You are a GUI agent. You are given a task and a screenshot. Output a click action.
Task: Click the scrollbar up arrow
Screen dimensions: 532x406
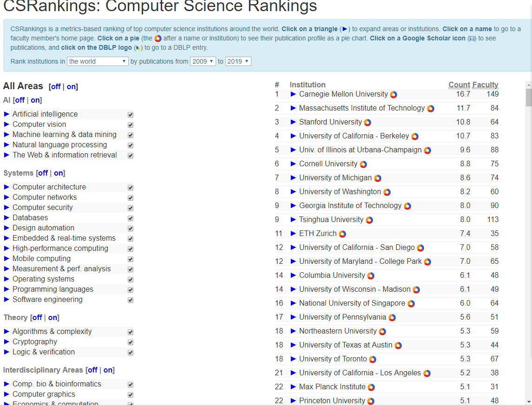coord(529,85)
